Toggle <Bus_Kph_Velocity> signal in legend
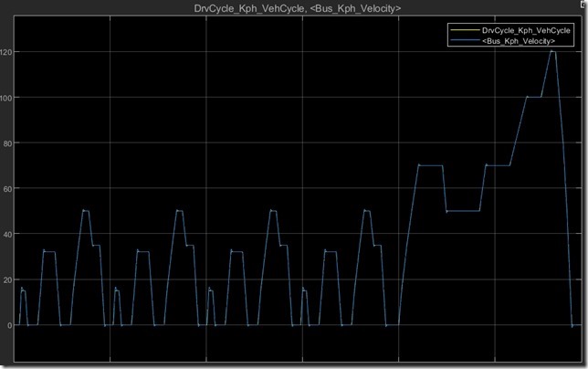This screenshot has height=369, width=588. [x=519, y=41]
